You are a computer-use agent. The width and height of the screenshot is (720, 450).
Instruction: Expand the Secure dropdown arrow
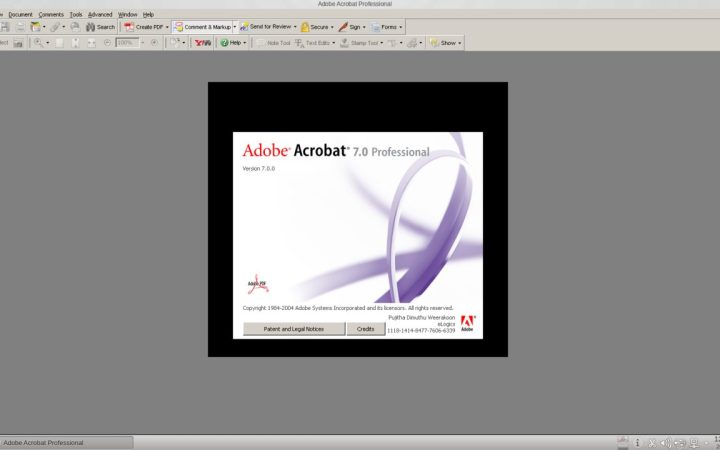332,27
